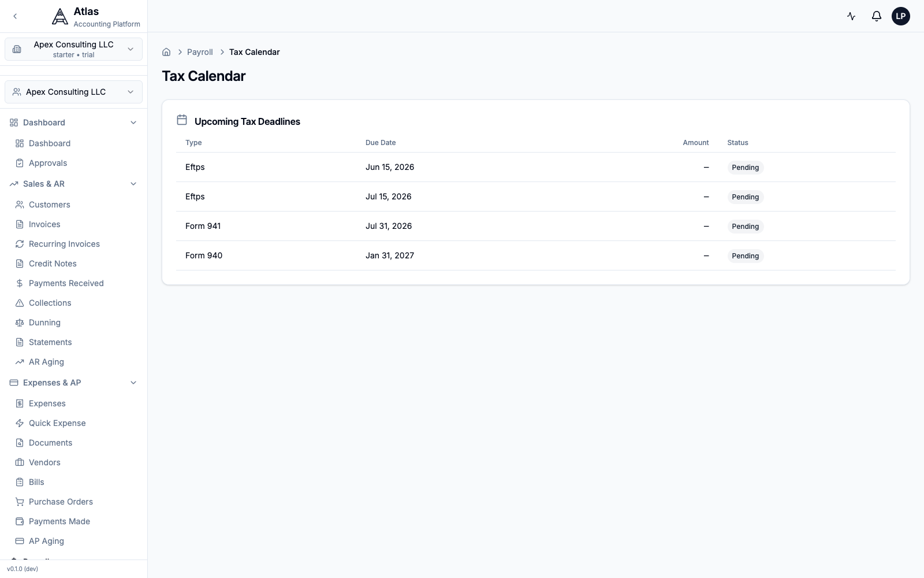Click the Upcoming Tax Deadlines calendar icon
Viewport: 924px width, 578px height.
tap(182, 120)
